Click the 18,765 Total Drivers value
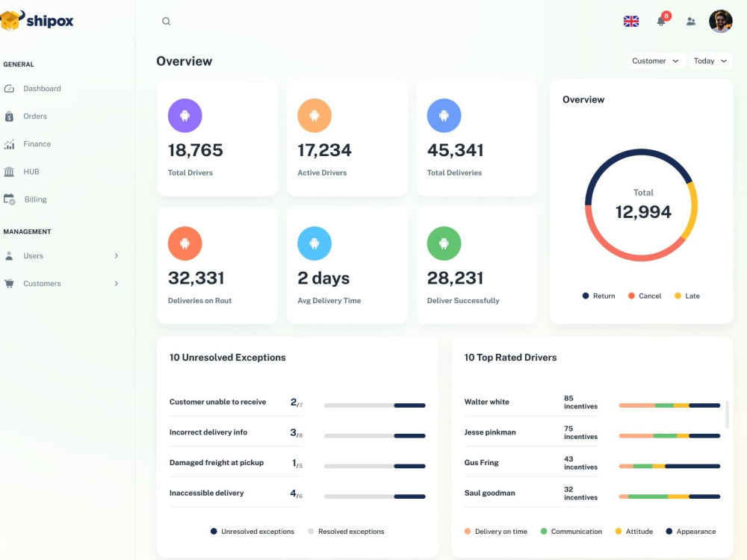Screen dimensions: 747x560 tap(195, 150)
